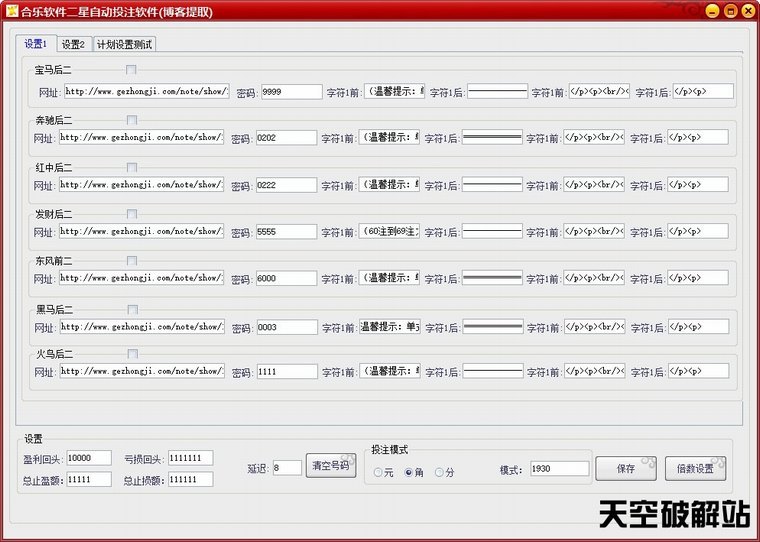Click the 清空号码 button
This screenshot has width=760, height=542.
[330, 466]
